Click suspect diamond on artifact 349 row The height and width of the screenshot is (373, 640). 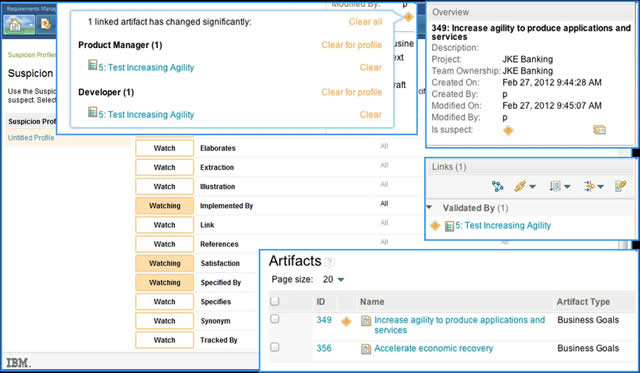tap(346, 322)
